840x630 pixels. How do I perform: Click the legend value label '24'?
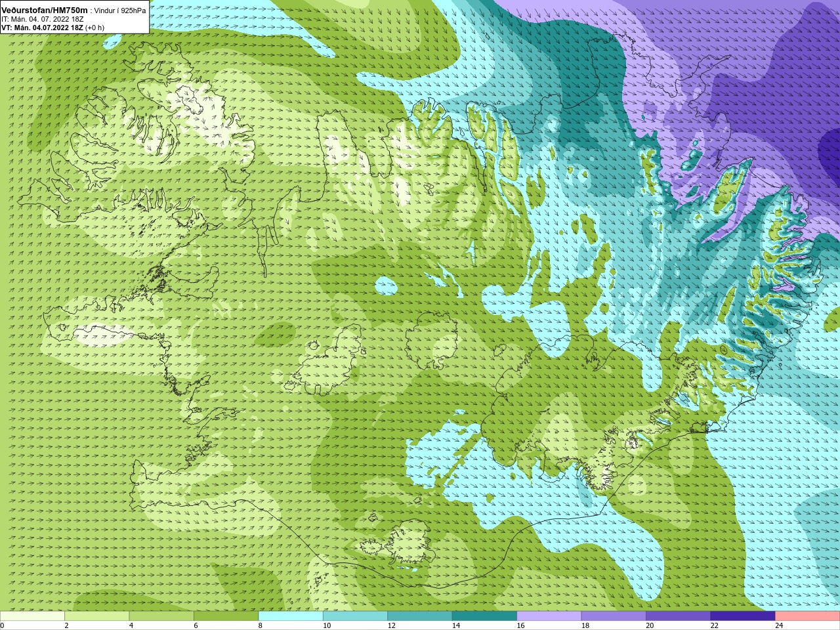779,625
